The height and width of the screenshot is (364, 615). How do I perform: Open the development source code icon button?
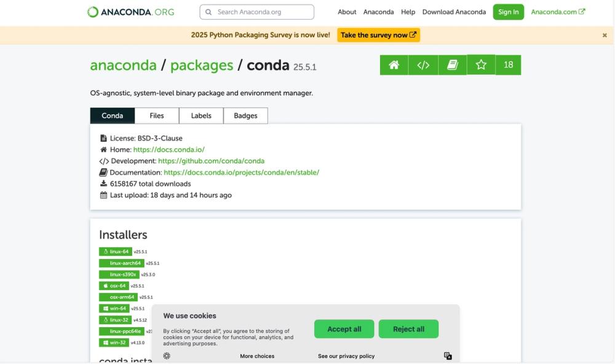[x=423, y=65]
